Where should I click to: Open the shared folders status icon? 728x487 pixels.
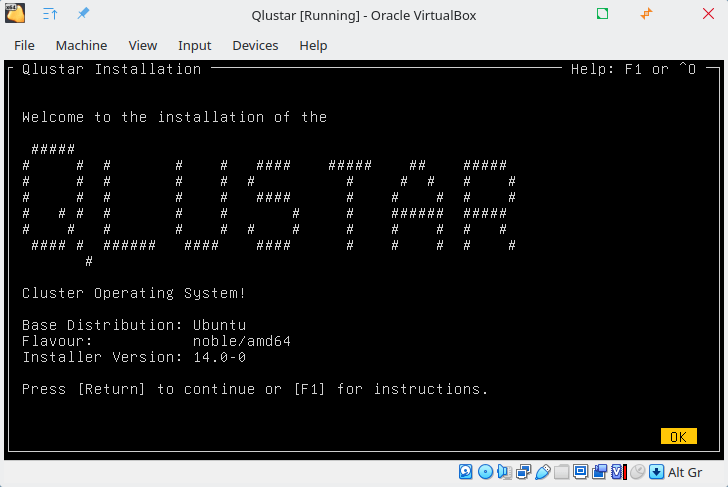561,472
